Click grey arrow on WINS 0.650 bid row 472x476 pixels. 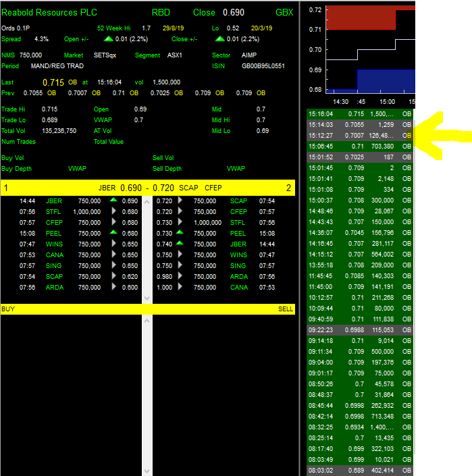[x=114, y=244]
